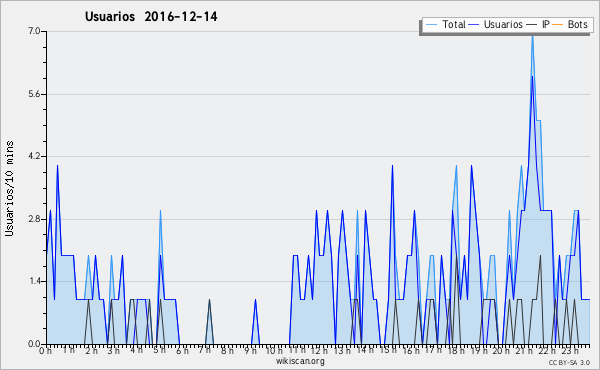Screen dimensions: 600x370
Task: Click the chart title Usuarios 2016-12-14
Action: pos(151,17)
